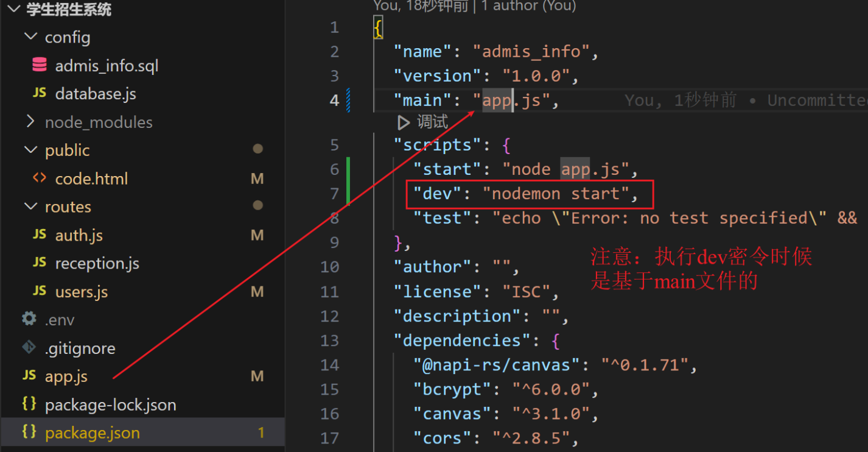This screenshot has width=868, height=452.
Task: Open package-lock.json file
Action: tap(111, 405)
